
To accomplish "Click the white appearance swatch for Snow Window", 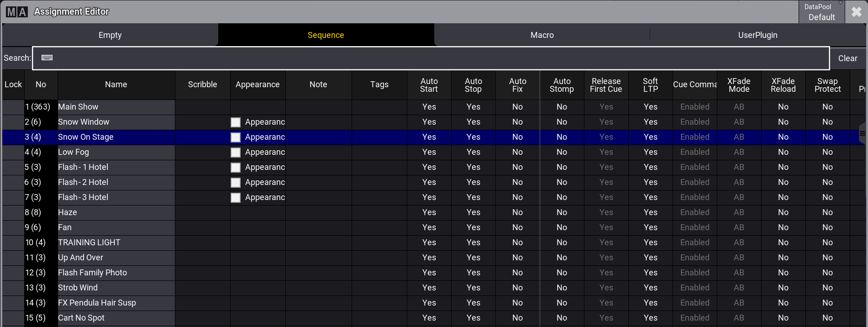I will [236, 122].
